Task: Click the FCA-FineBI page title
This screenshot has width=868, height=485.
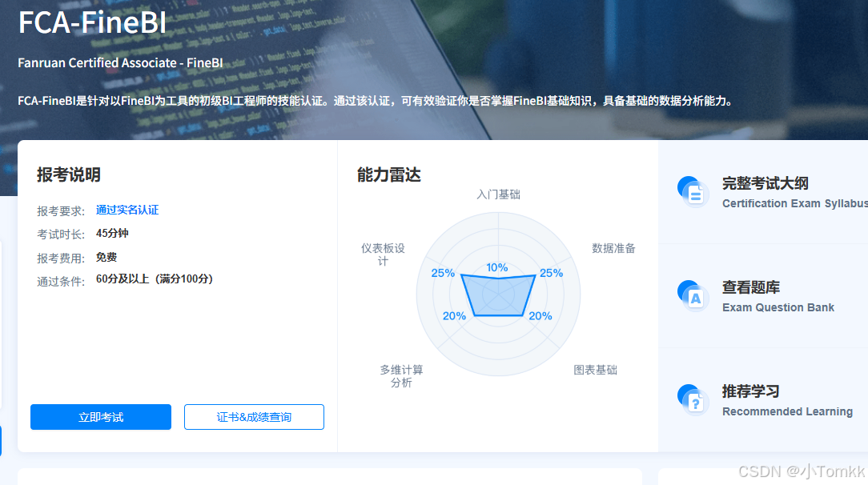Action: click(x=92, y=22)
